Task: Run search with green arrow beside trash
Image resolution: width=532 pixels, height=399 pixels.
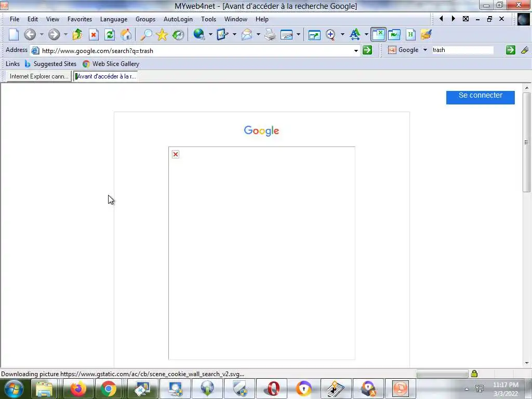Action: 510,50
